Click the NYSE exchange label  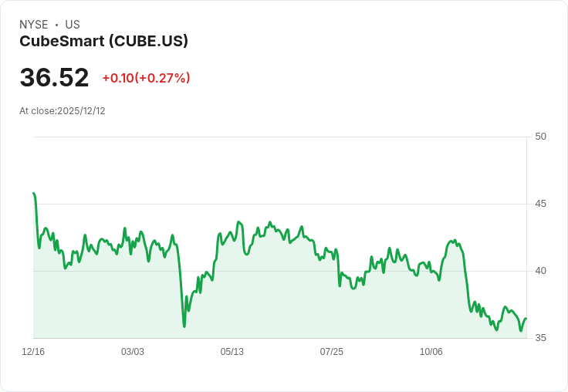[x=34, y=25]
